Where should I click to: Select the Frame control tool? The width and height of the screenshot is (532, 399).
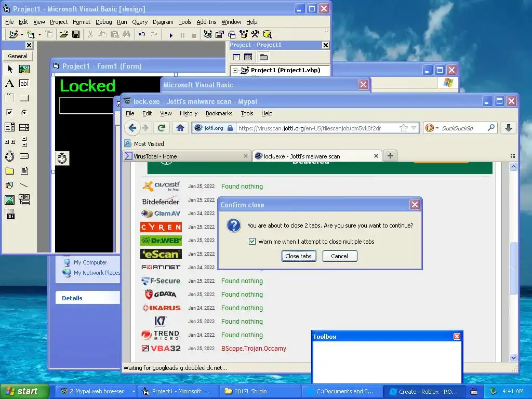[x=10, y=98]
